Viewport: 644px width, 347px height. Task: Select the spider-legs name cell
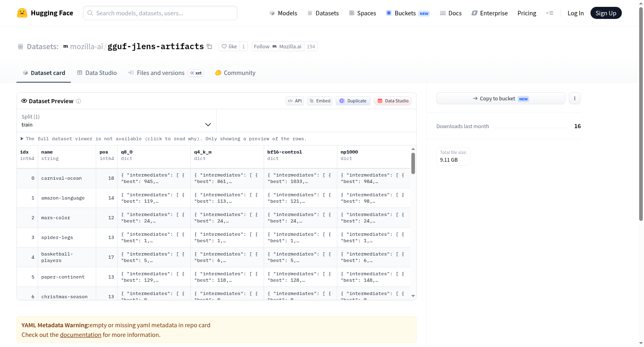click(x=67, y=237)
